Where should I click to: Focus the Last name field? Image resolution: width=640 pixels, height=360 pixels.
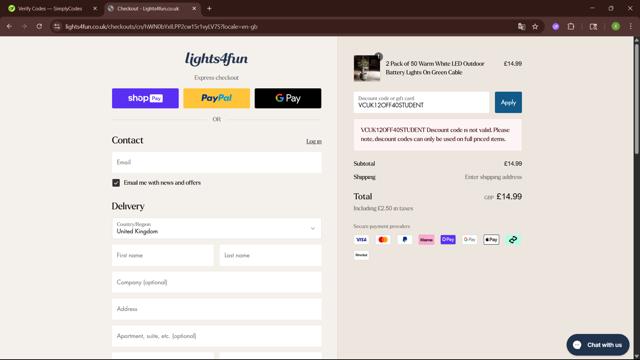click(270, 255)
